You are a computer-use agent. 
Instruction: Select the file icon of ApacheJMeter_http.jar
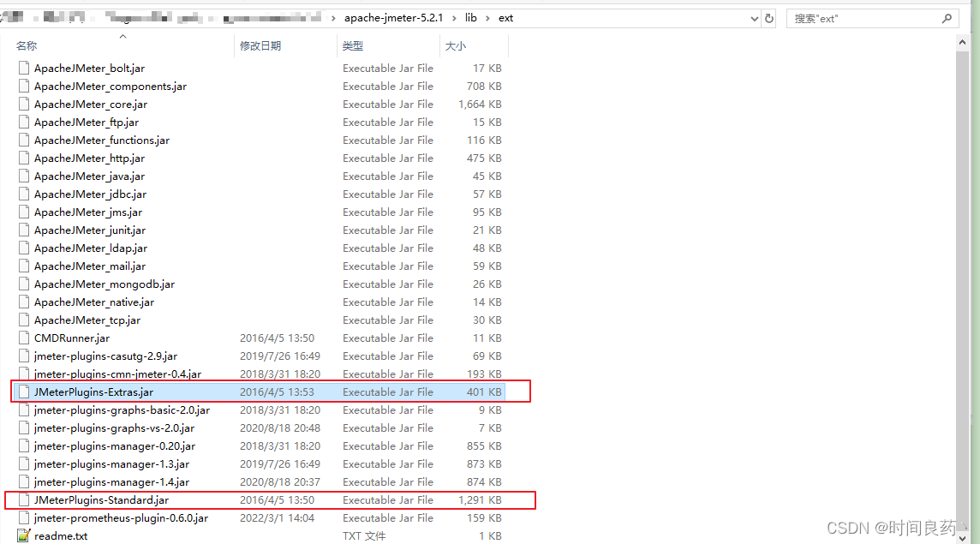pos(24,158)
